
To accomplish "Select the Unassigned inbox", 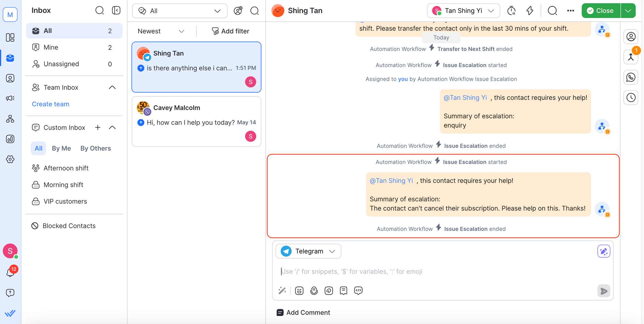I will (x=61, y=64).
